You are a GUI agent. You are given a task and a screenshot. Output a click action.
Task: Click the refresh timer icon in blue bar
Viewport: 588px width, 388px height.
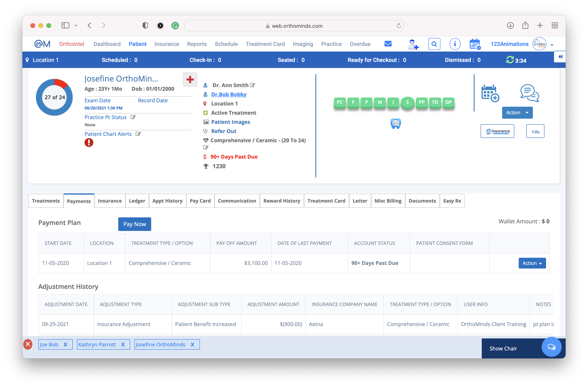click(x=510, y=60)
